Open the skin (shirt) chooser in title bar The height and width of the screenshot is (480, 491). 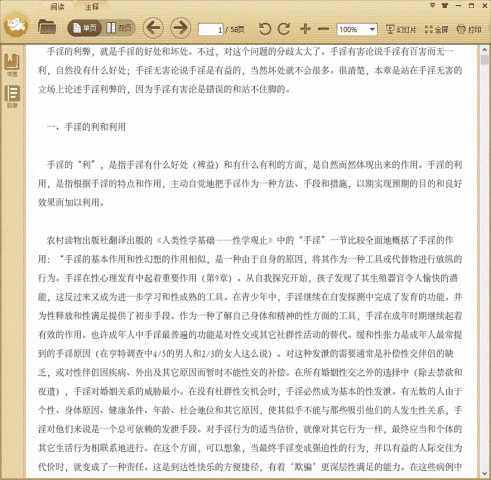point(445,5)
